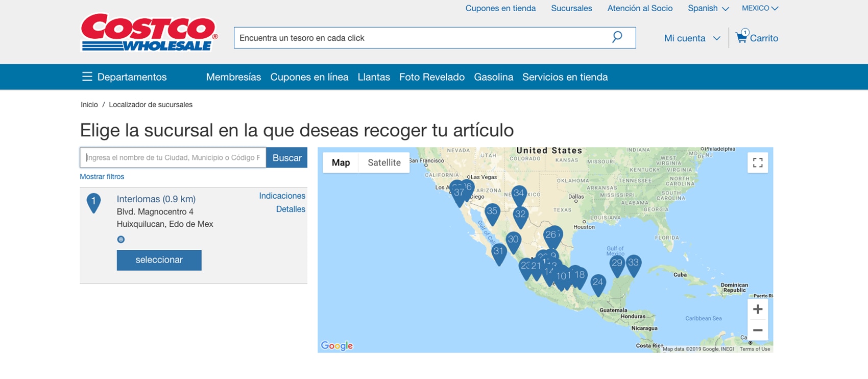Click the Costco Wholesale logo
The image size is (868, 379).
(149, 32)
